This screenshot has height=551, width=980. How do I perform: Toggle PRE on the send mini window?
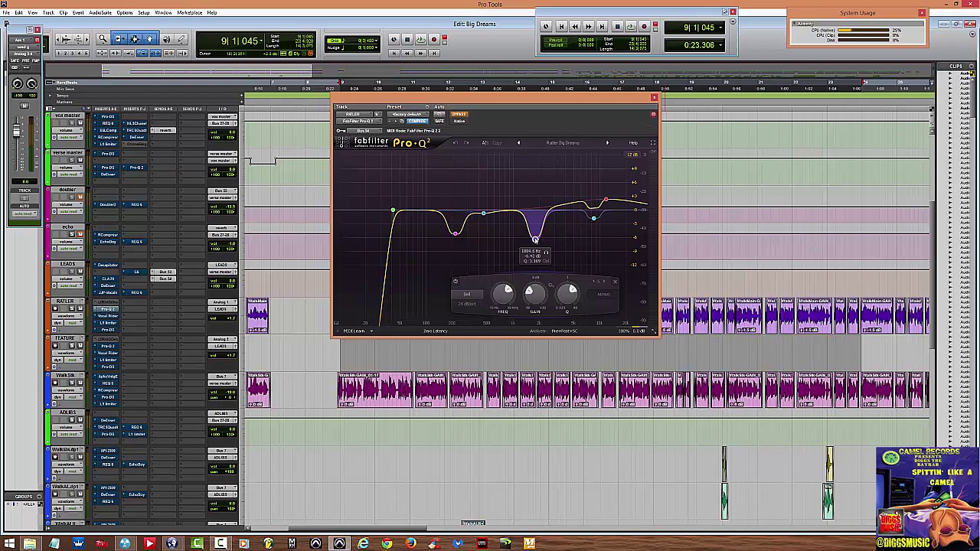[26, 60]
